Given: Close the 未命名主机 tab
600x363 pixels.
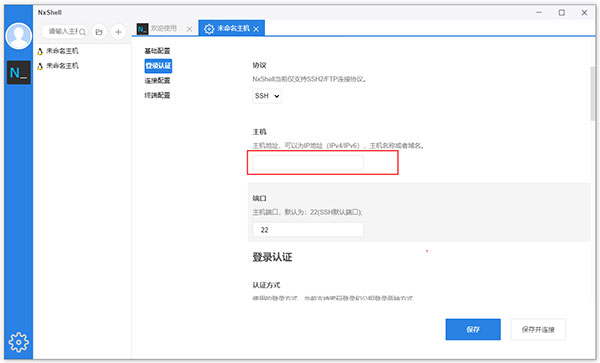Looking at the screenshot, I should point(256,29).
